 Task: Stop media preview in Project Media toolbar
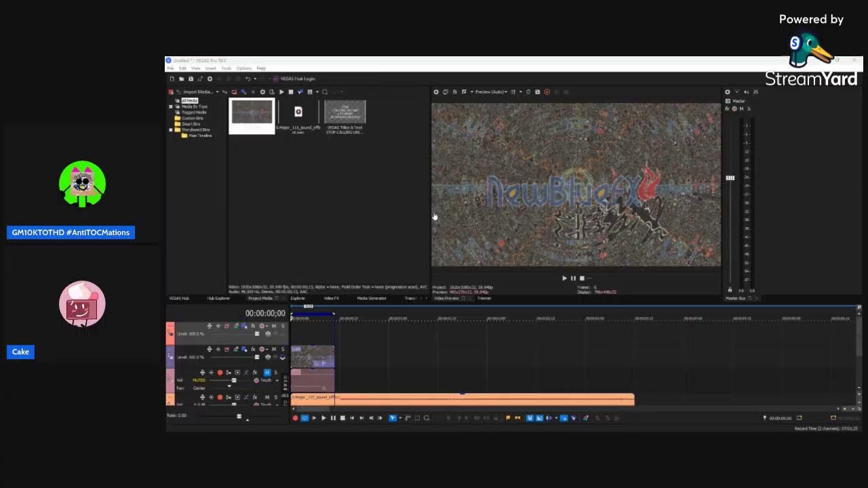(291, 91)
